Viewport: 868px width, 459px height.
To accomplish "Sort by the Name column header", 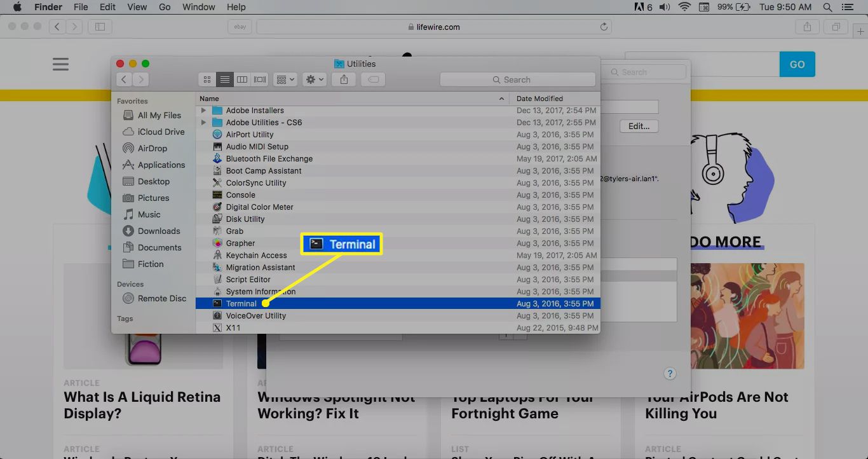I will pos(353,99).
